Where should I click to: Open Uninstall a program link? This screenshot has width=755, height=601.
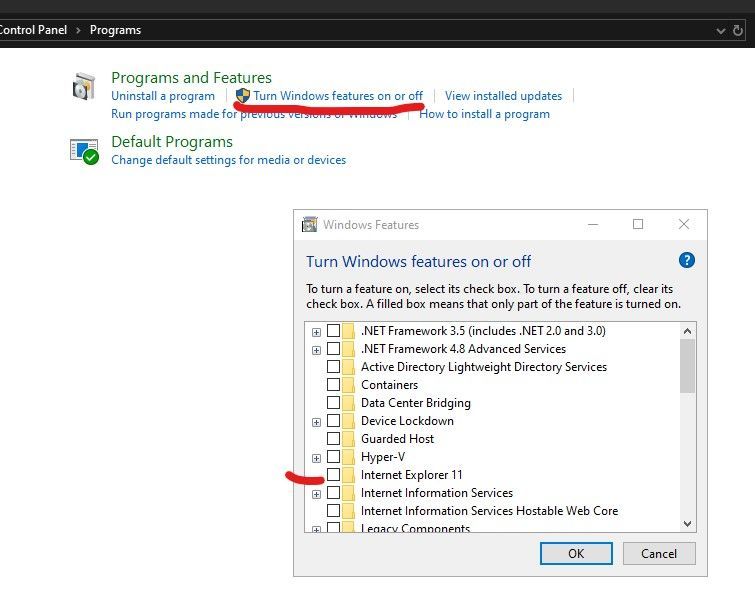pyautogui.click(x=163, y=96)
